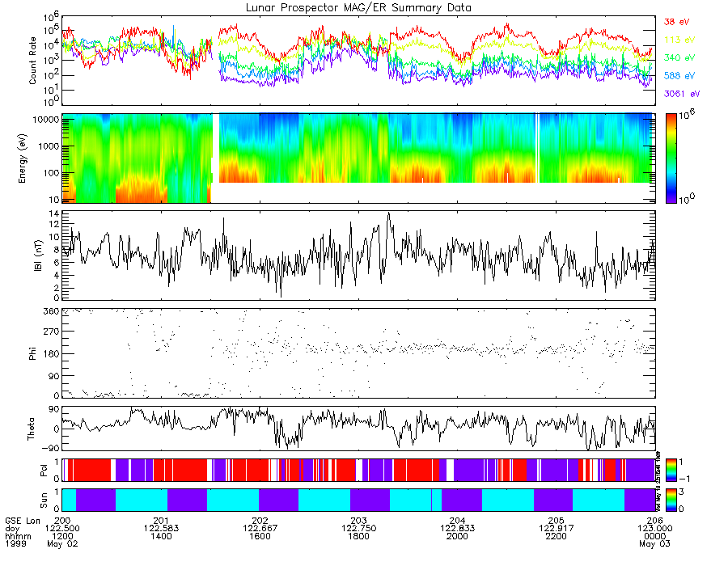Select the purple "3061 eV" legend label
The height and width of the screenshot is (566, 728).
682,94
